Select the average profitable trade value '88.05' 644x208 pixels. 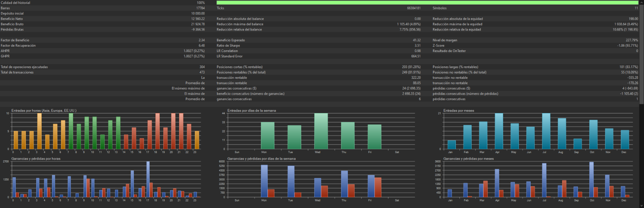417,83
